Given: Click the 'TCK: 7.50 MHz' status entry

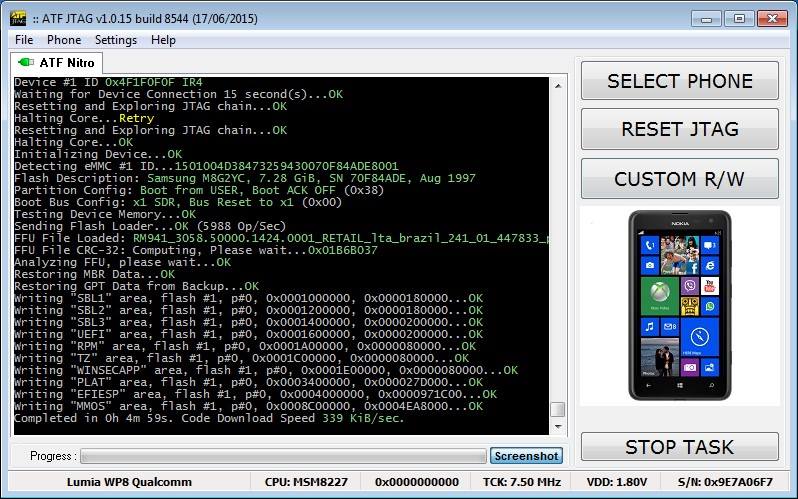Looking at the screenshot, I should pyautogui.click(x=522, y=482).
